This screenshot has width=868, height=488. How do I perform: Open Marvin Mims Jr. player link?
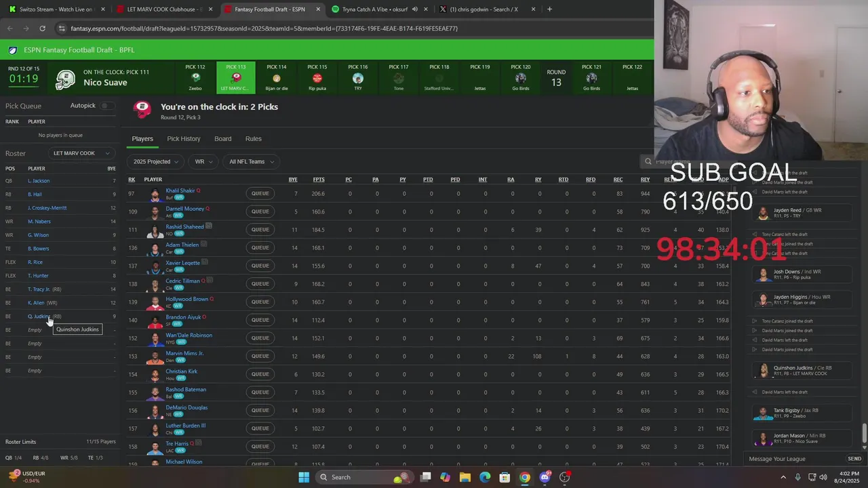[x=184, y=353]
